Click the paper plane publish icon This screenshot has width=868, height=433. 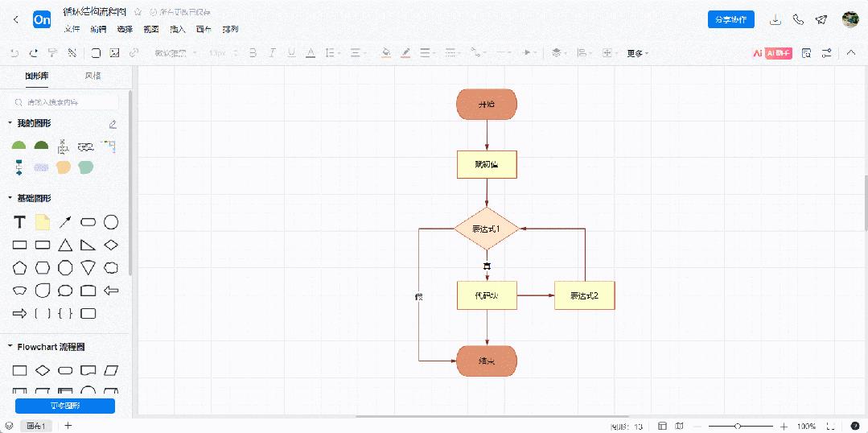[821, 19]
